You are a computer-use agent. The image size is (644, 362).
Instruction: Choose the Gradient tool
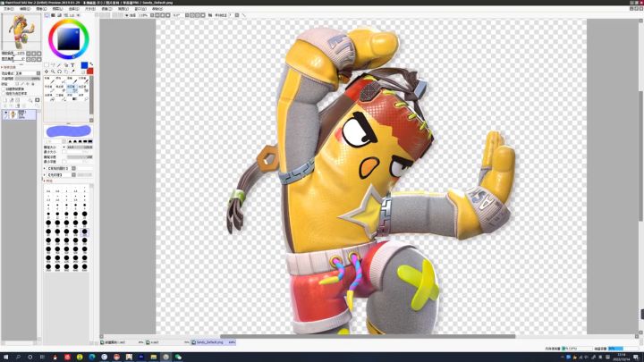click(72, 97)
